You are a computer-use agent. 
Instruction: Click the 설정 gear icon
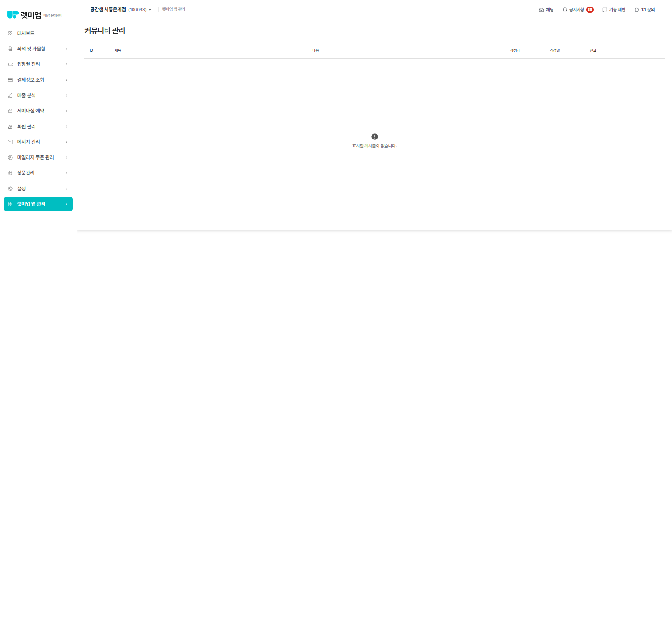tap(10, 188)
